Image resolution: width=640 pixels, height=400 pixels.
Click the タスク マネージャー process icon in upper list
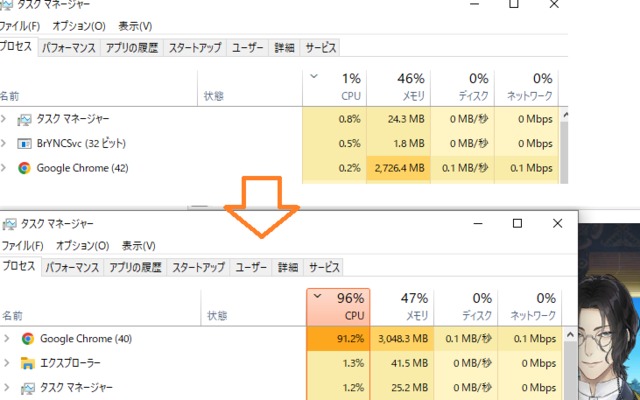24,120
